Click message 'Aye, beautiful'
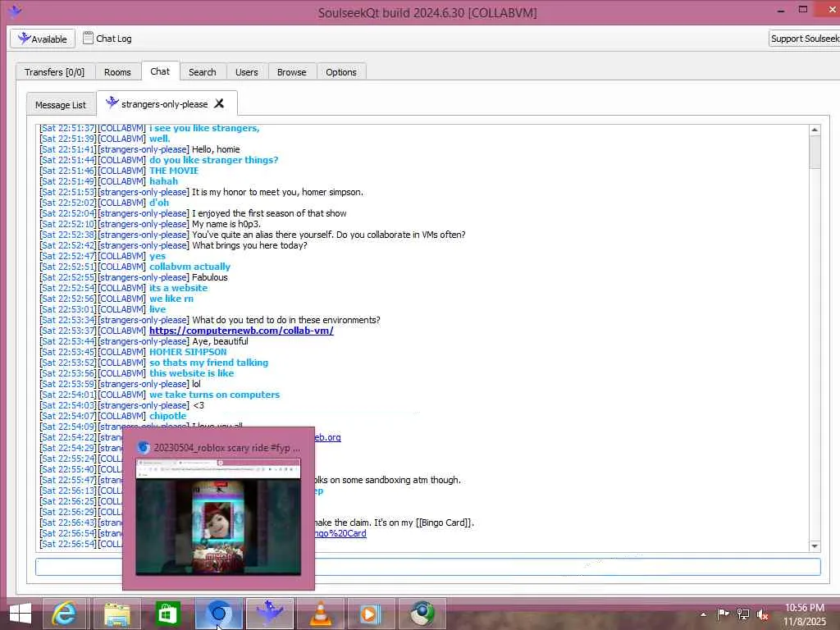 [x=220, y=341]
